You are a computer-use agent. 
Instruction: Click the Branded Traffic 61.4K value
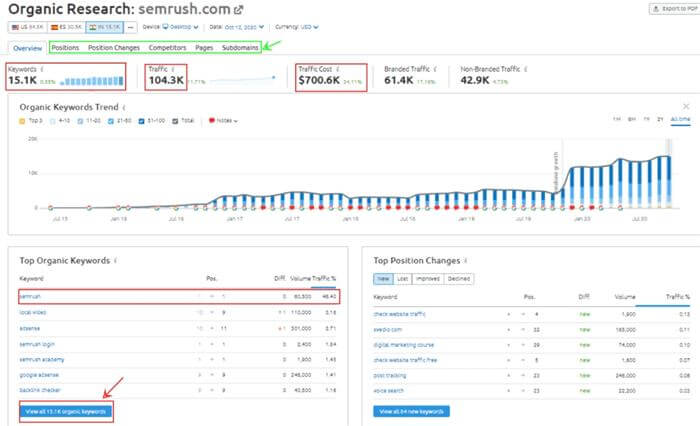(399, 81)
